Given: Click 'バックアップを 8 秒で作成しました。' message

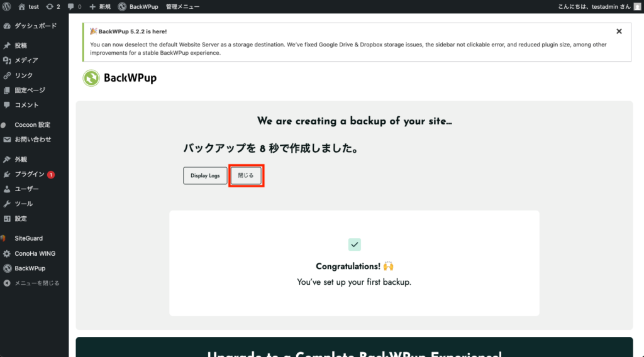Looking at the screenshot, I should click(271, 148).
